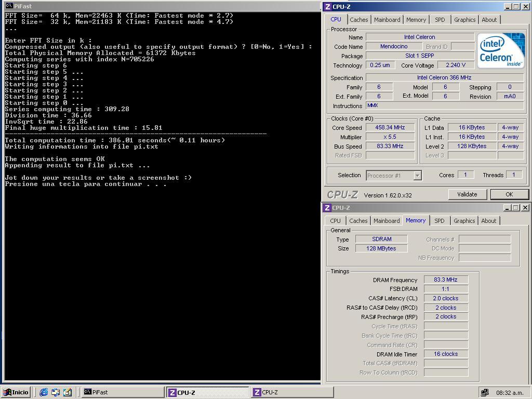Click the Series computing time 309.28 line

click(x=67, y=109)
